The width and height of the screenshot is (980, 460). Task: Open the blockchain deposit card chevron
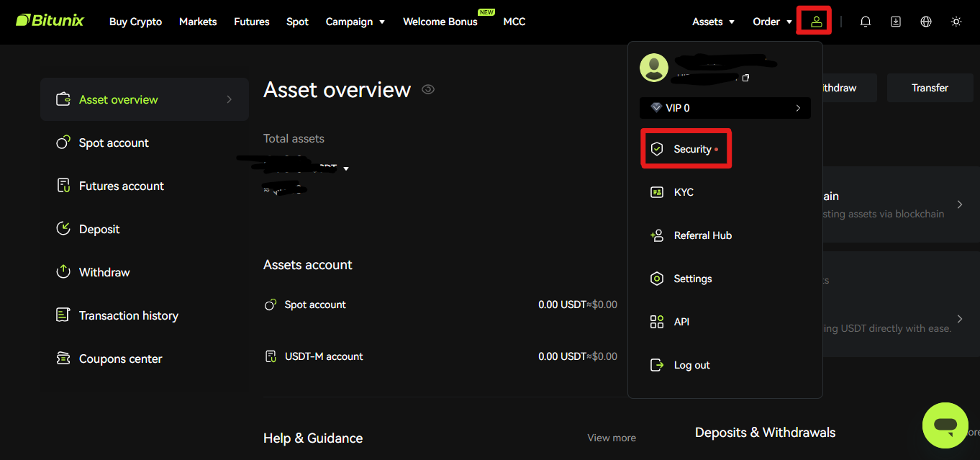tap(960, 204)
